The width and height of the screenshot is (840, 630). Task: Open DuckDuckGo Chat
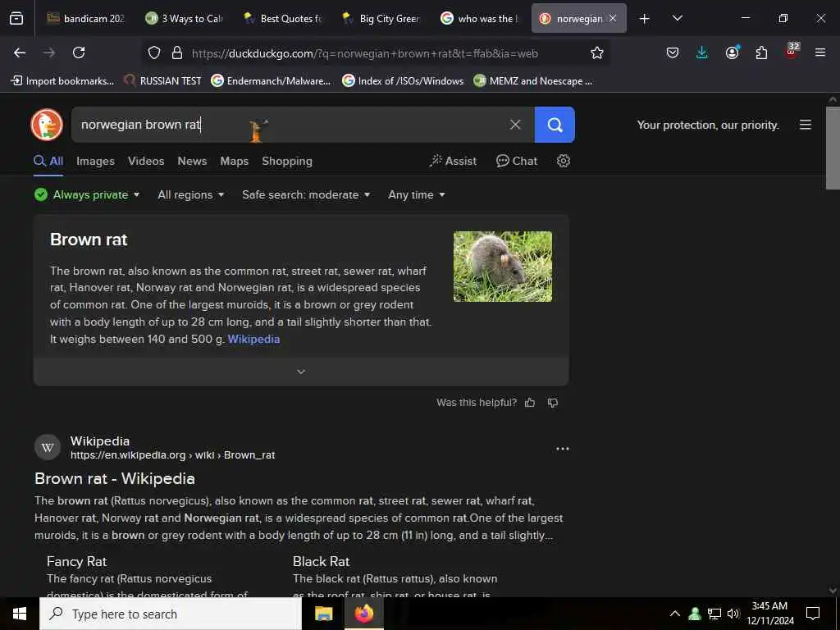(517, 161)
